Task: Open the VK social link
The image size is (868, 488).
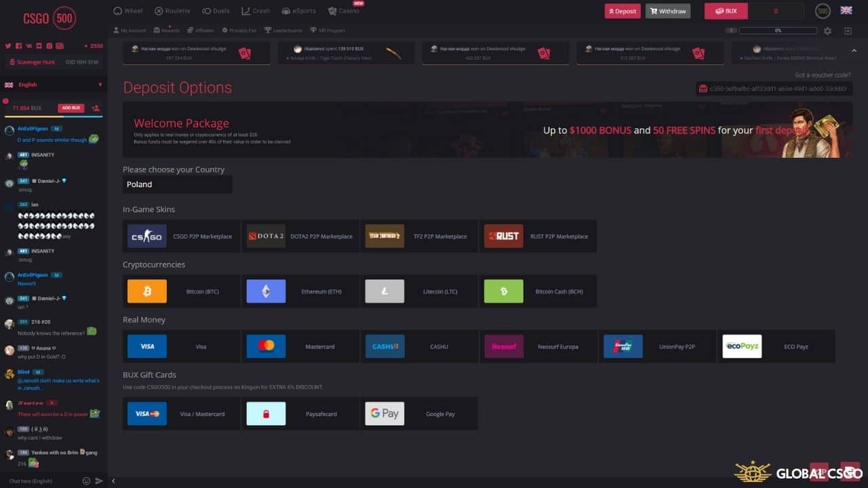Action: pos(28,45)
